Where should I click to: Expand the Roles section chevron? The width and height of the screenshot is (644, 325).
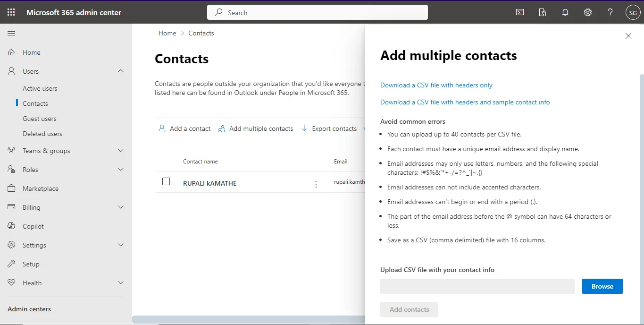coord(121,169)
